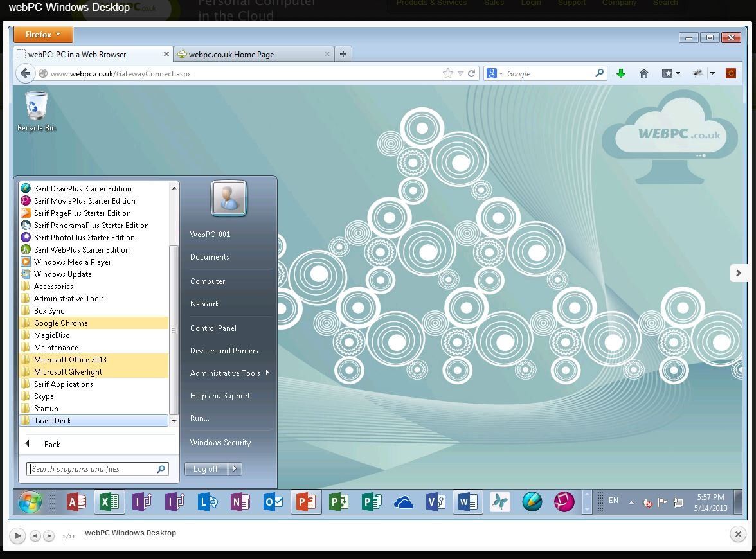Click the muted volume tray icon
The image size is (756, 559).
coord(647,502)
